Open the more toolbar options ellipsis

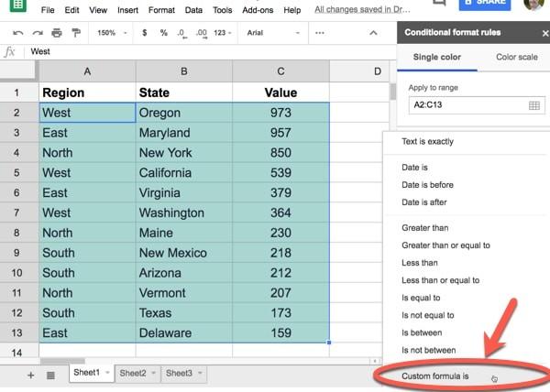[320, 33]
